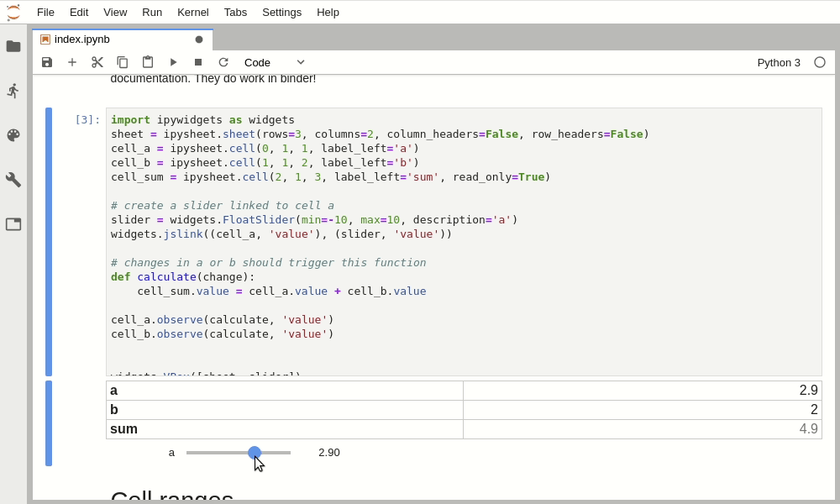The width and height of the screenshot is (840, 504).
Task: Open the tabs list sidebar panel
Action: pos(13,224)
